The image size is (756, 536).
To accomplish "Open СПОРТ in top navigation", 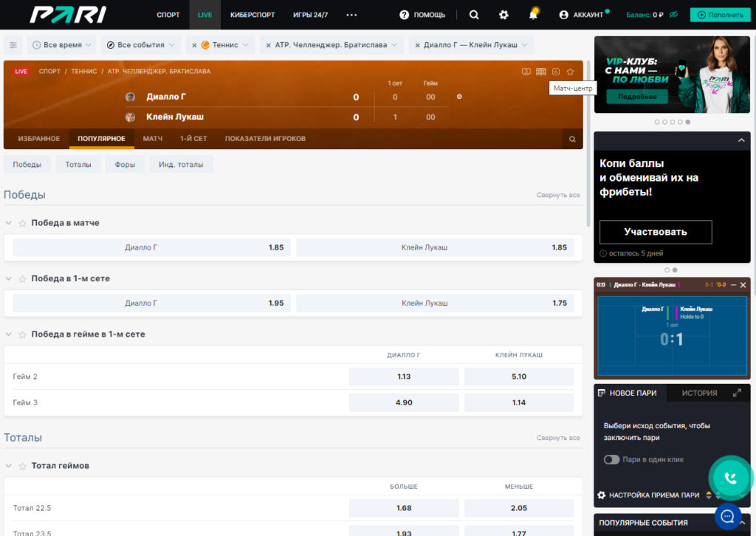I will pyautogui.click(x=168, y=15).
